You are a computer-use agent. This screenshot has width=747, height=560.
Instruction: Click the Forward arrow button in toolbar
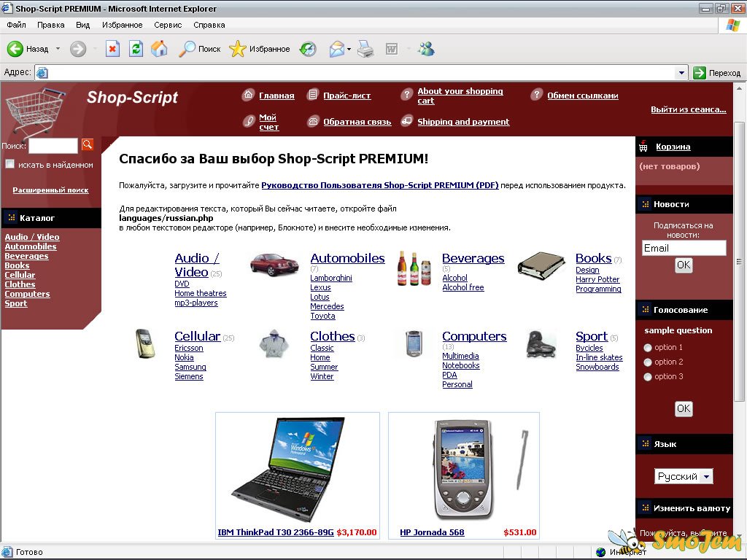pyautogui.click(x=78, y=49)
